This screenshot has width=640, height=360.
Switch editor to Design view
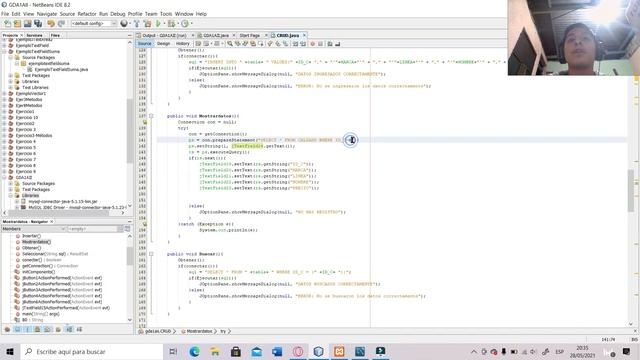point(164,44)
